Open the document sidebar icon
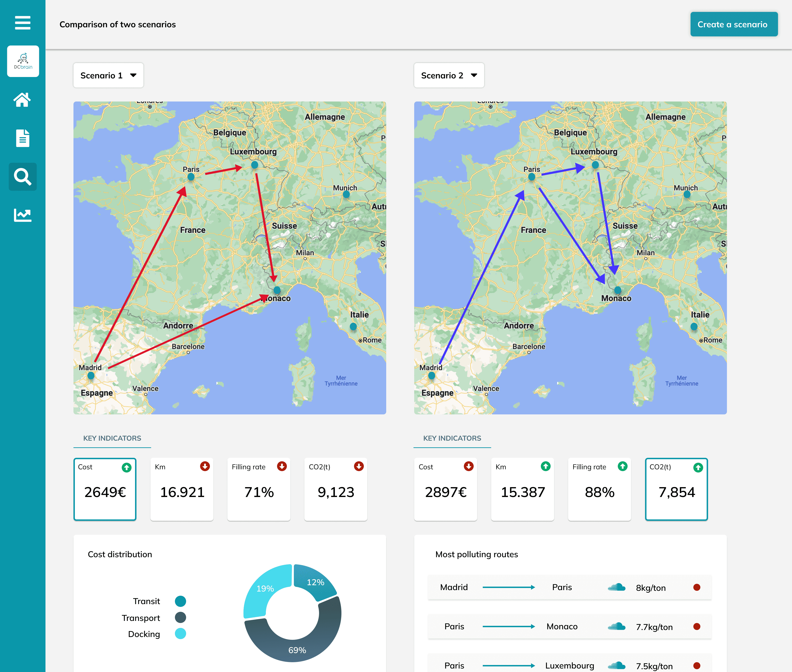Image resolution: width=792 pixels, height=672 pixels. click(x=22, y=138)
